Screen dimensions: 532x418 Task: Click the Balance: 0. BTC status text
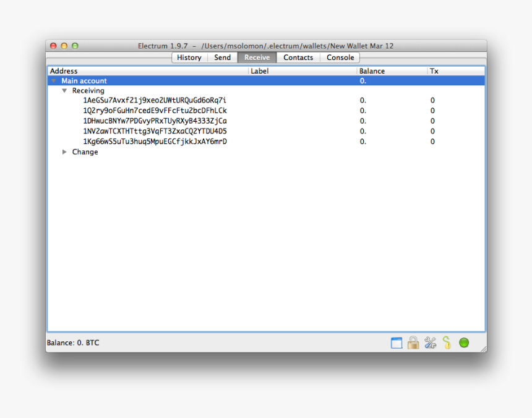click(73, 343)
